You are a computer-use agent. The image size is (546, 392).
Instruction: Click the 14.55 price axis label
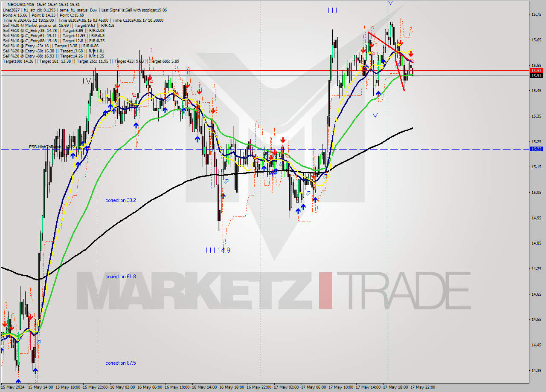point(536,319)
